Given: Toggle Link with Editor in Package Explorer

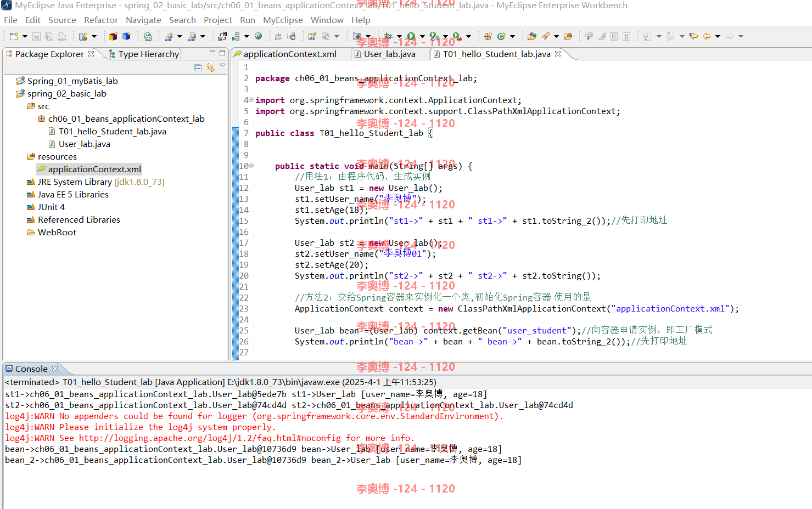Looking at the screenshot, I should point(210,67).
